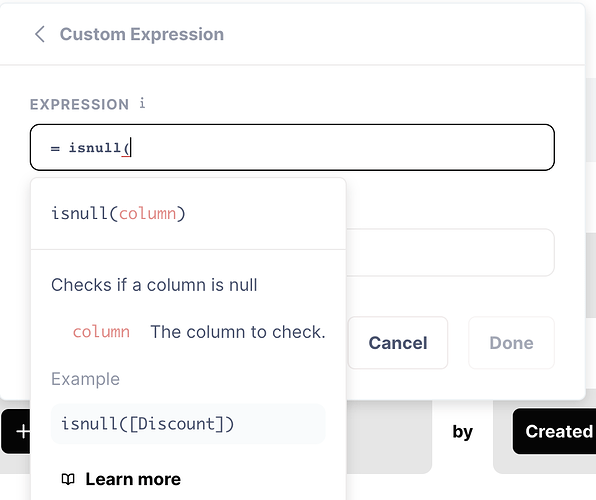Click the word by before Created

tap(463, 432)
